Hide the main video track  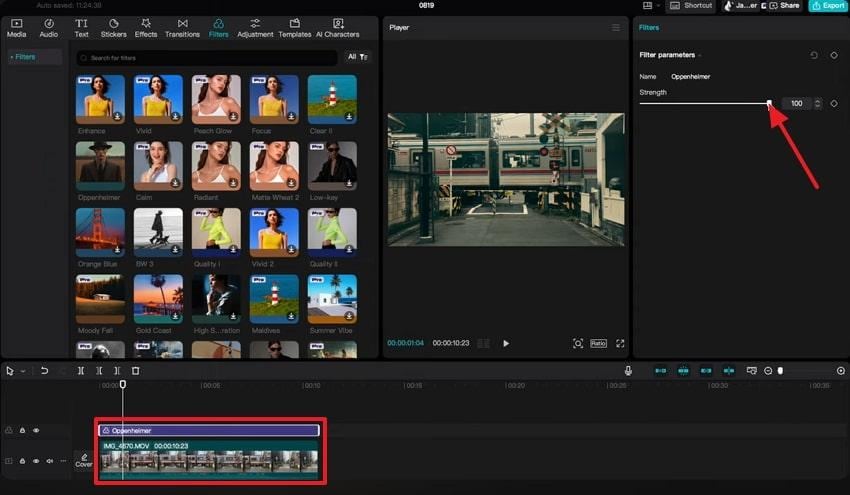(36, 461)
